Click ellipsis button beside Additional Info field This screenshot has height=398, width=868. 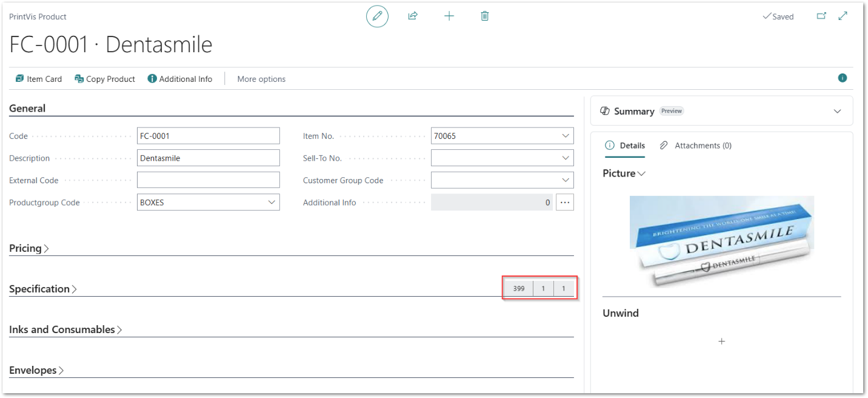coord(565,203)
